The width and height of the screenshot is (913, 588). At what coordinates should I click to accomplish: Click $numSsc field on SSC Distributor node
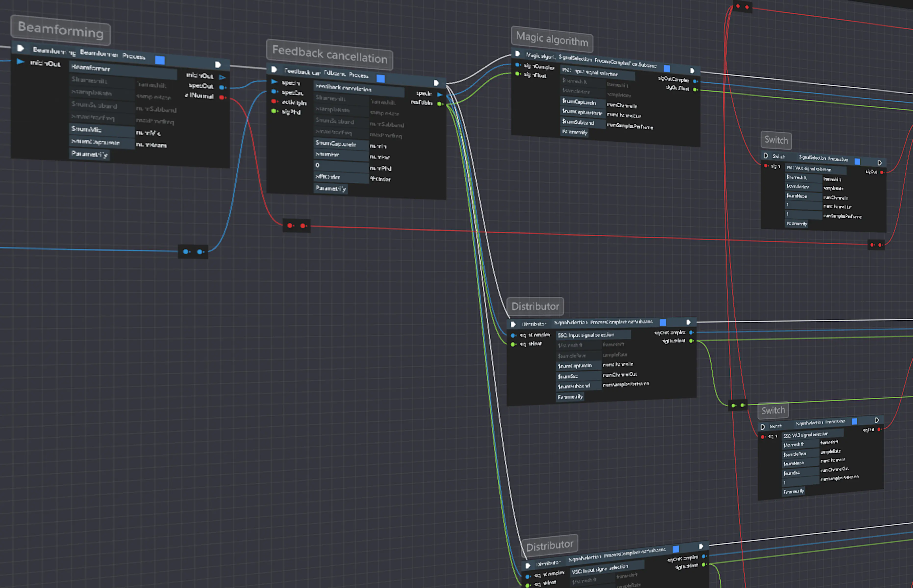click(x=578, y=376)
